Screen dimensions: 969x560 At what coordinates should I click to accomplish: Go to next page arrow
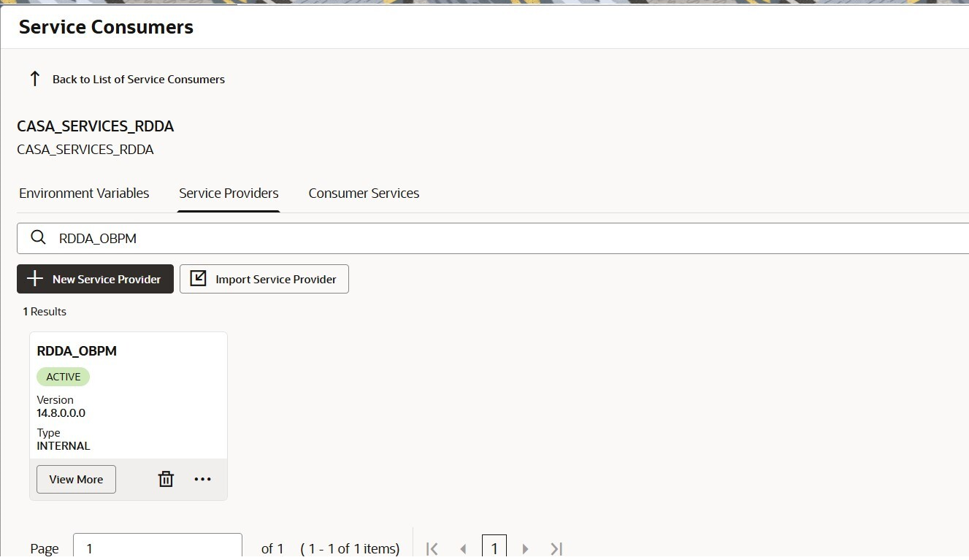[x=525, y=548]
